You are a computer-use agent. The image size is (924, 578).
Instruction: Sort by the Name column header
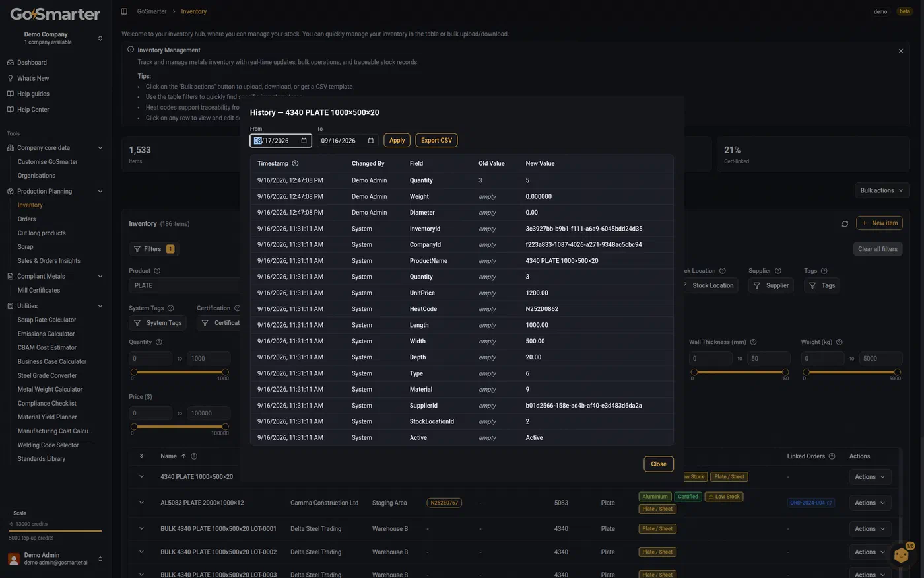tap(174, 456)
